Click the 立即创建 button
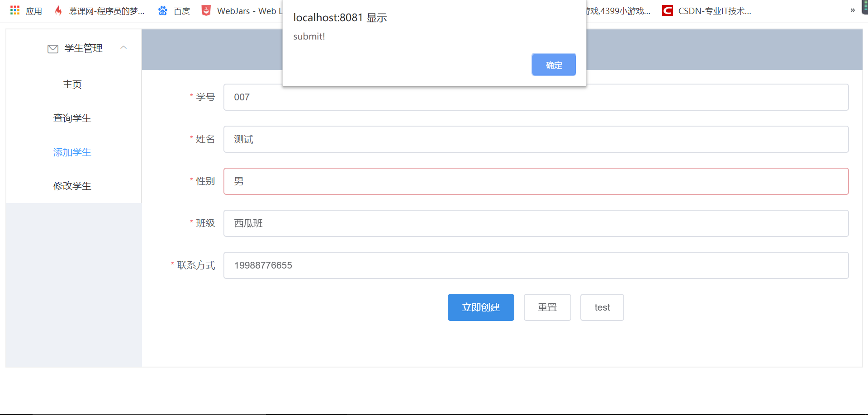The image size is (868, 415). coord(481,307)
